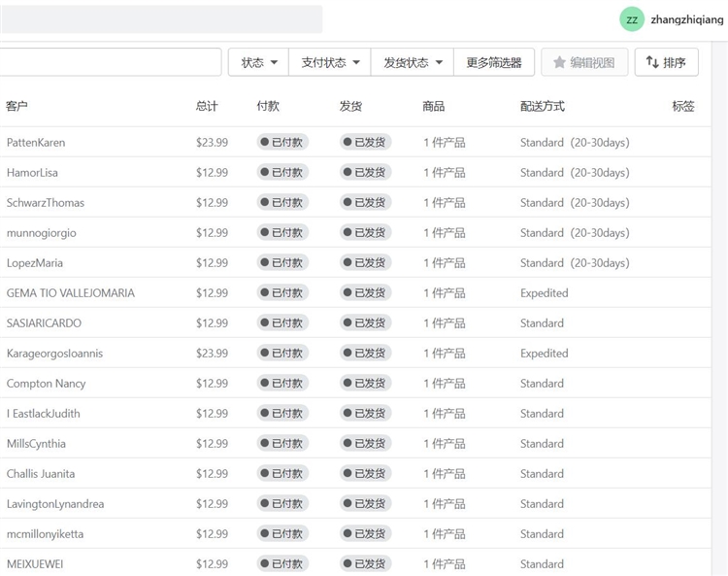Select the MillsCynthia order row
Screen dimensions: 728x576
tap(36, 444)
